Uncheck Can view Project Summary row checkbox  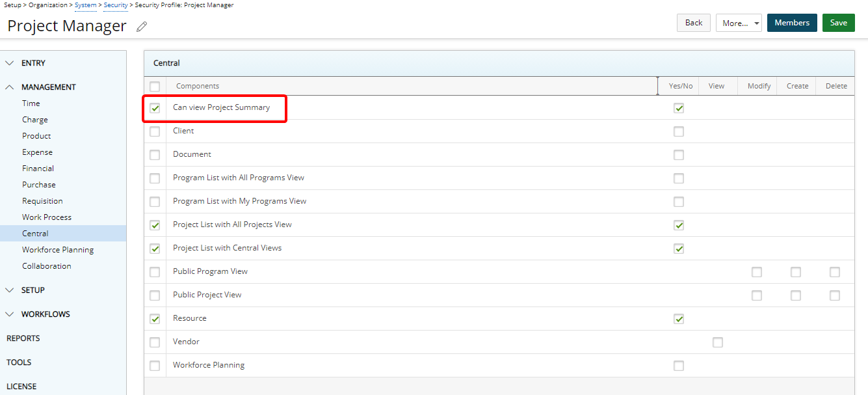click(155, 108)
